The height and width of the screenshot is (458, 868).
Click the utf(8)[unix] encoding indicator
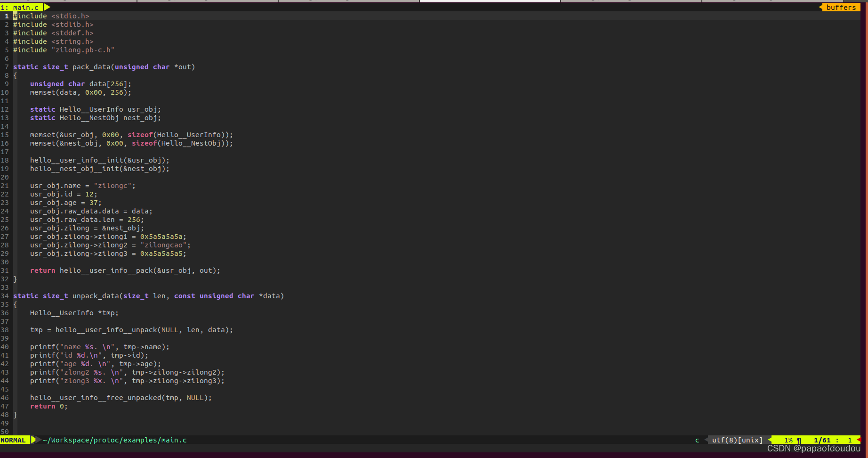(737, 440)
